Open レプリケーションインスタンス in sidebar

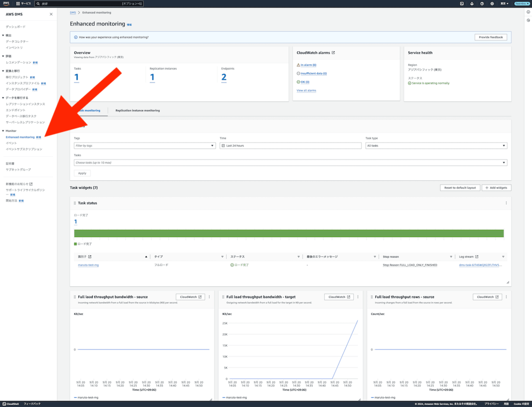[26, 104]
